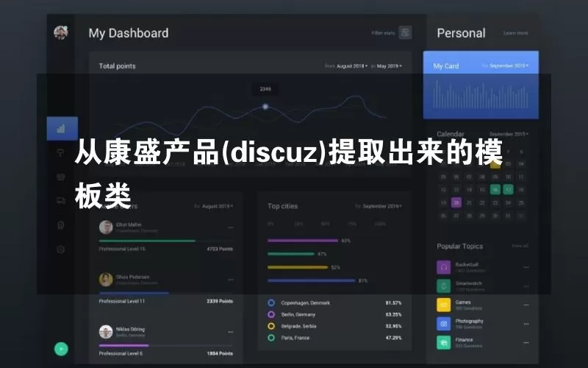The image size is (588, 368).
Task: Open more options for Olivia Pedersen row
Action: [231, 280]
